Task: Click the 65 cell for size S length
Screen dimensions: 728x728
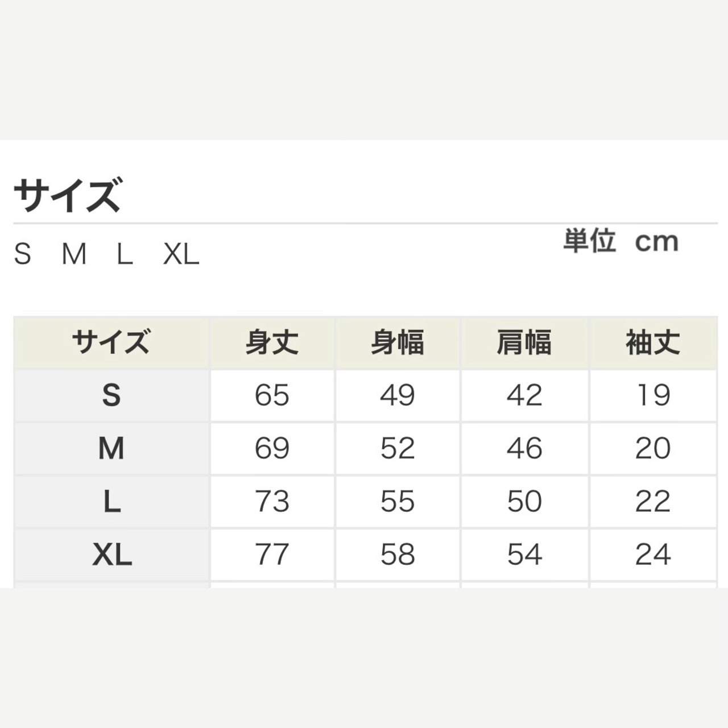Action: click(x=272, y=395)
